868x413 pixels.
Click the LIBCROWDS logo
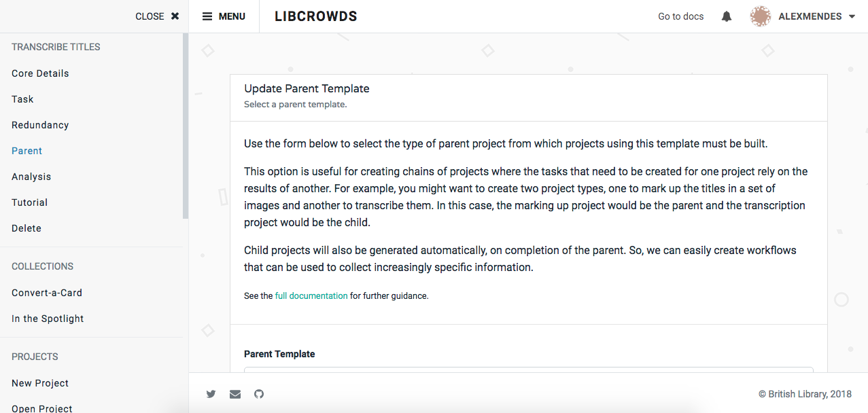[315, 16]
